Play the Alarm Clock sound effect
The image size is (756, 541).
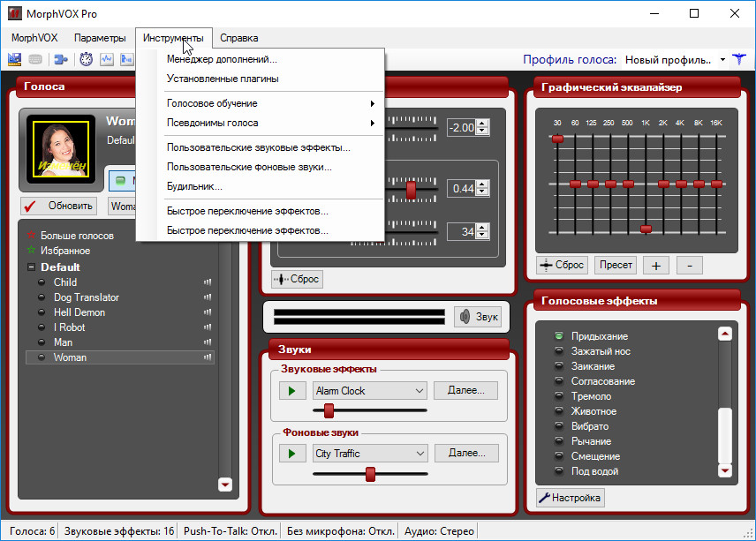tap(291, 390)
